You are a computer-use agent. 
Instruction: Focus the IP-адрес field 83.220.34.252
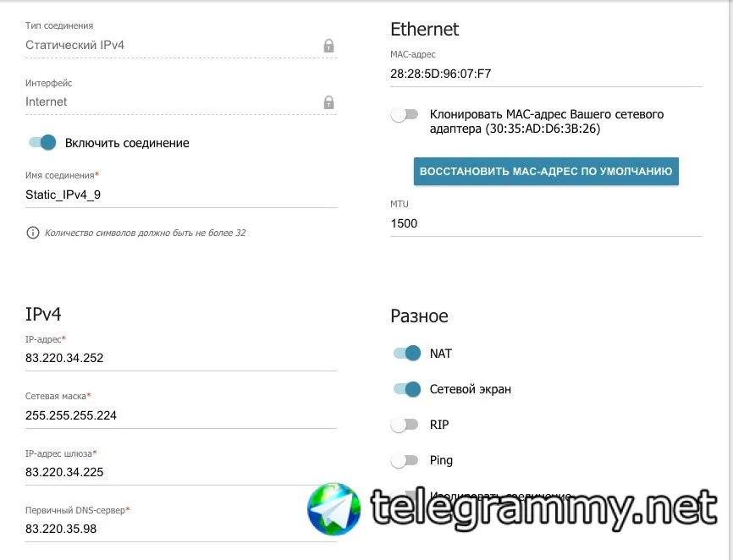pyautogui.click(x=181, y=358)
